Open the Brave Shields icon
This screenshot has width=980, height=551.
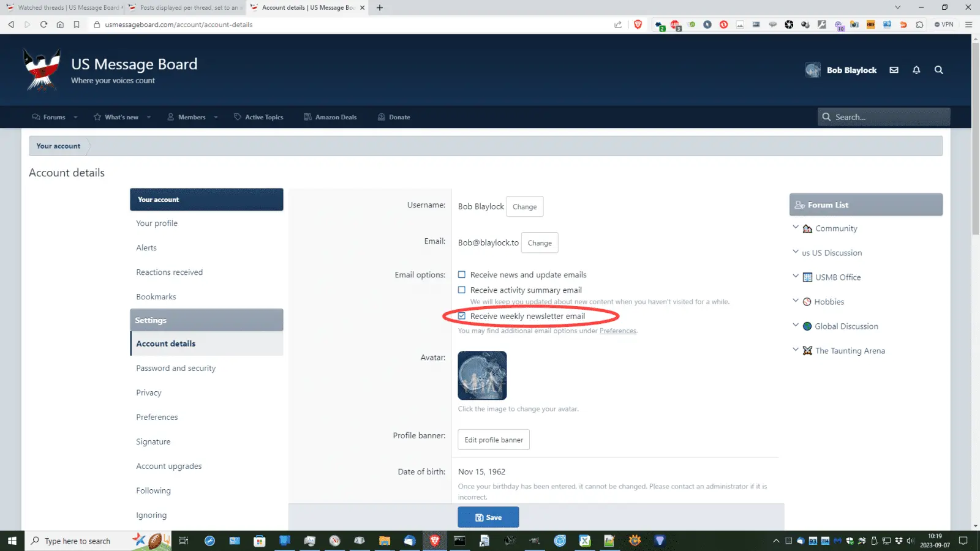coord(638,24)
